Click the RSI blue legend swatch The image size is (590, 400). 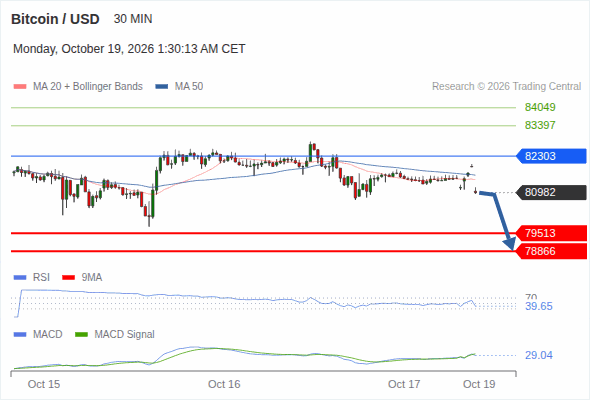point(20,278)
